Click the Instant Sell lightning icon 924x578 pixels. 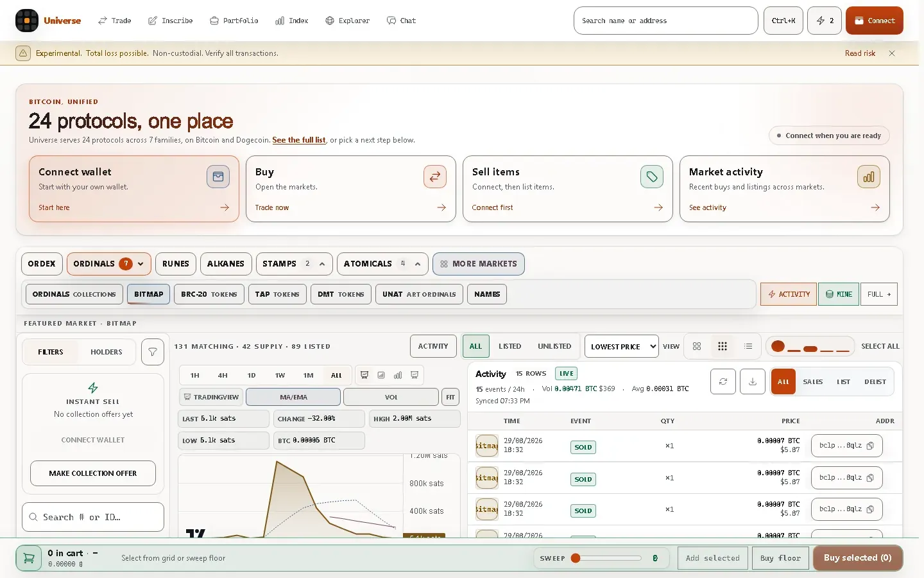coord(93,387)
